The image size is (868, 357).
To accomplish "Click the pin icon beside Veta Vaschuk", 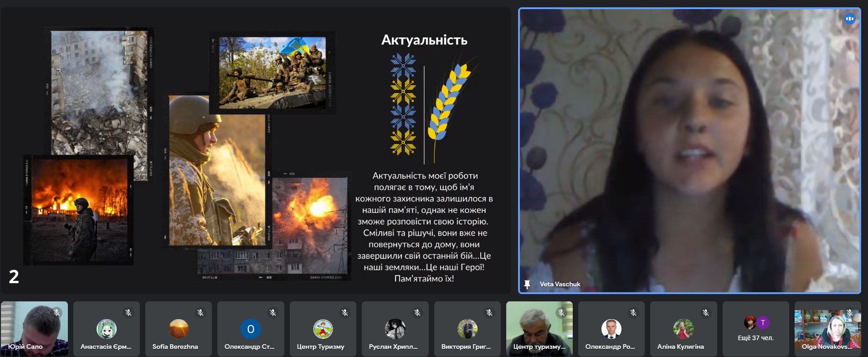I will (x=527, y=285).
